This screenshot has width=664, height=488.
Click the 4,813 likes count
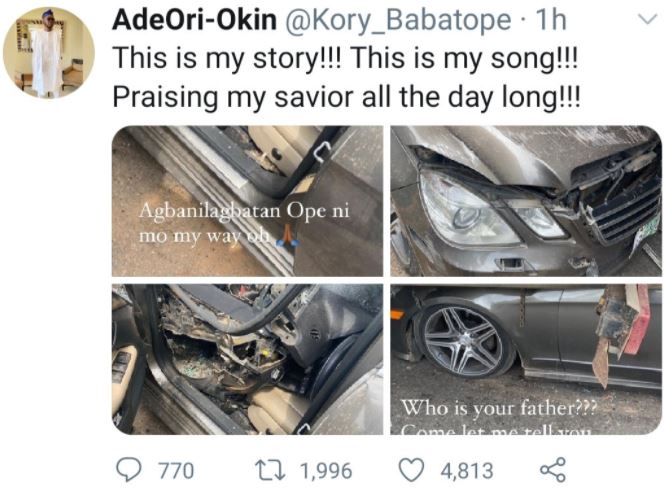click(x=468, y=469)
